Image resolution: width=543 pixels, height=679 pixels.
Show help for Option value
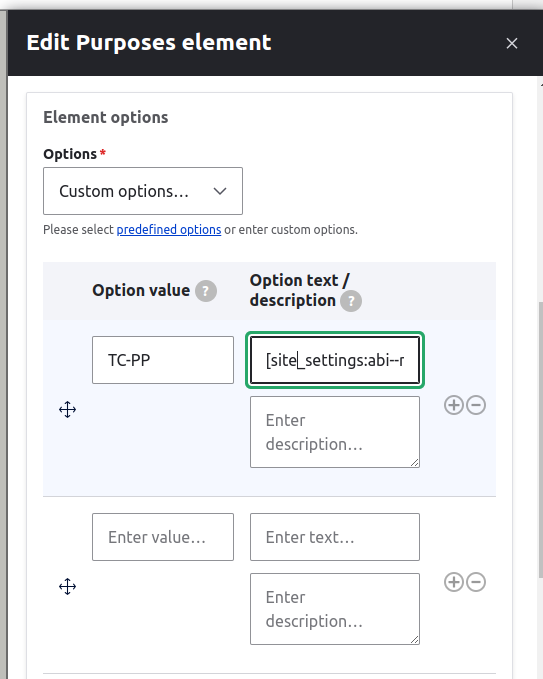click(206, 291)
